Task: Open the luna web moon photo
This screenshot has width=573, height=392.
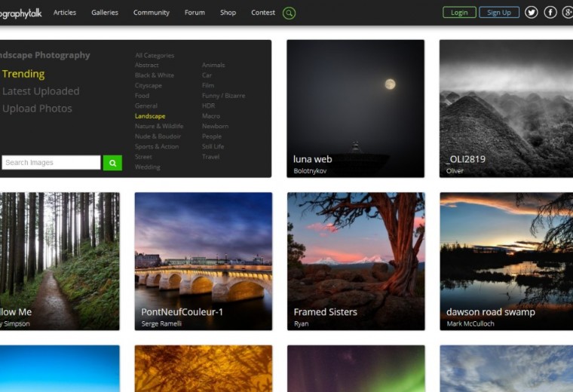Action: [356, 109]
